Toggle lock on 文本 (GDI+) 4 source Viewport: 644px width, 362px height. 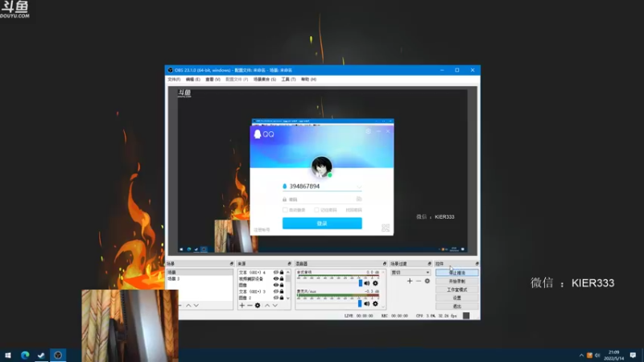[282, 273]
